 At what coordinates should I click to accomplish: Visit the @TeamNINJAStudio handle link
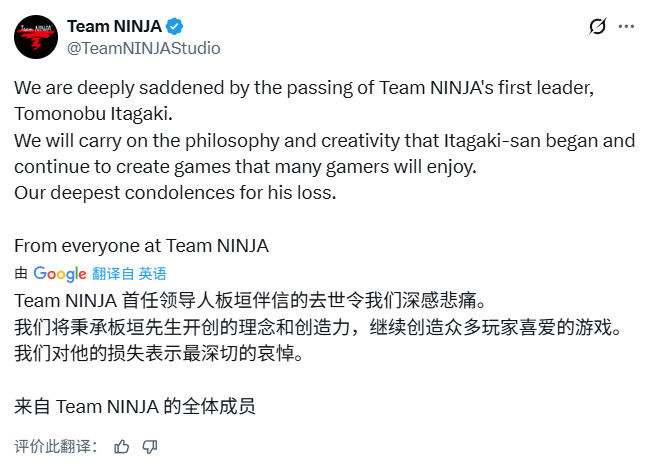(x=143, y=48)
